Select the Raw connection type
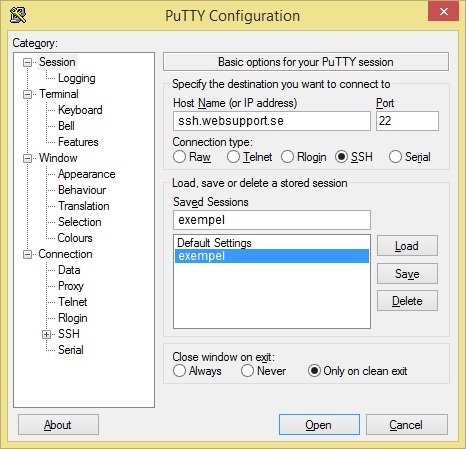466x449 pixels. [179, 157]
